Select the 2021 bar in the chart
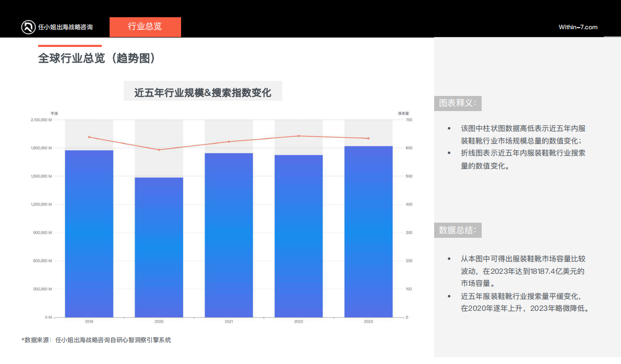Image resolution: width=621 pixels, height=364 pixels. [229, 234]
